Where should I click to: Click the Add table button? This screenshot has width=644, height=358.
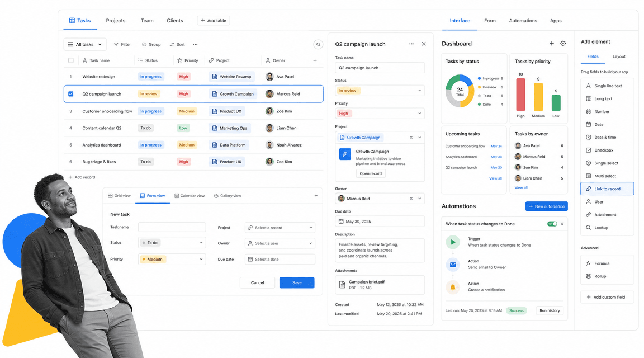click(x=213, y=21)
